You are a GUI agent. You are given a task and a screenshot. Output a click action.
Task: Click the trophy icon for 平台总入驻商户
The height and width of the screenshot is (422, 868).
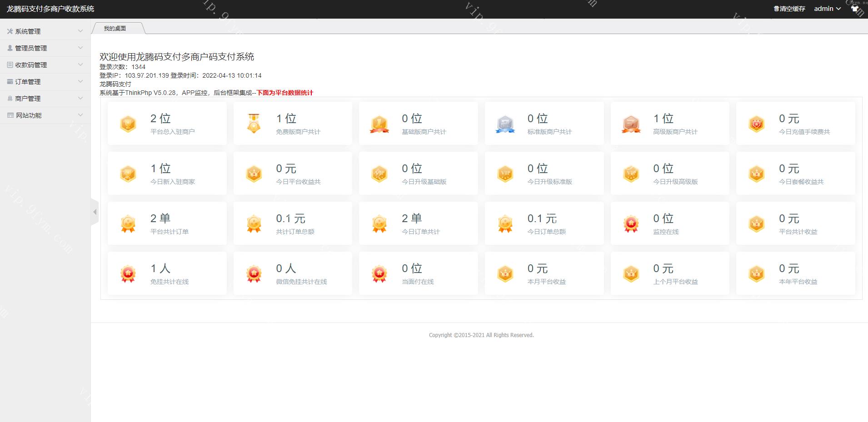[x=128, y=124]
